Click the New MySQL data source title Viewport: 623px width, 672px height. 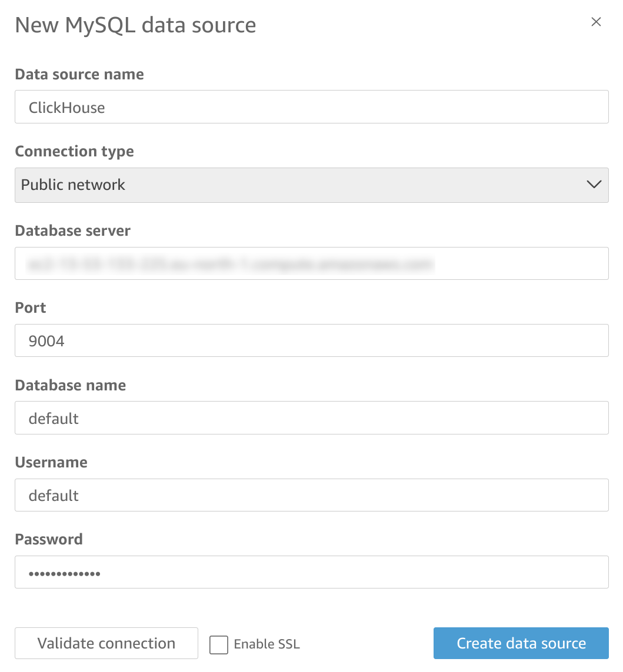(x=135, y=25)
